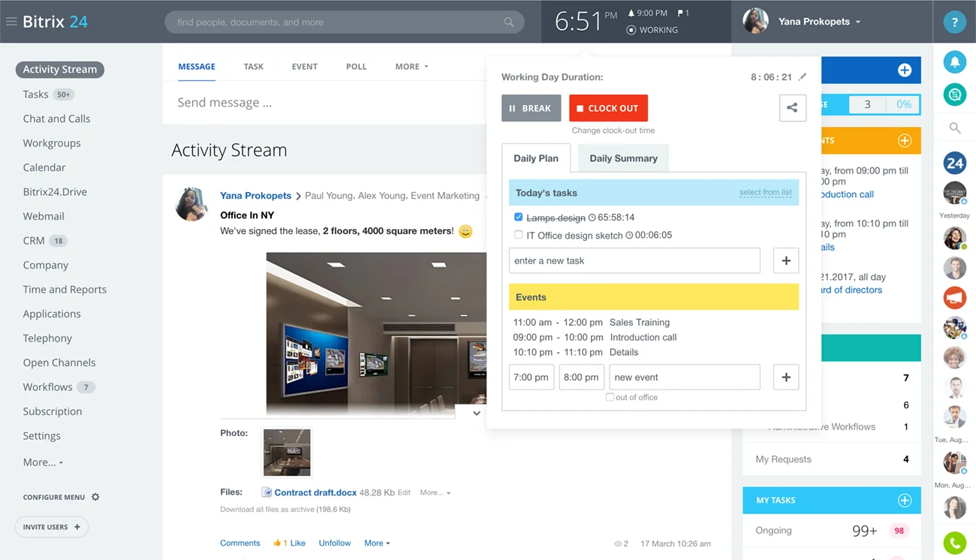Select the Poll tab in post composer

point(356,67)
